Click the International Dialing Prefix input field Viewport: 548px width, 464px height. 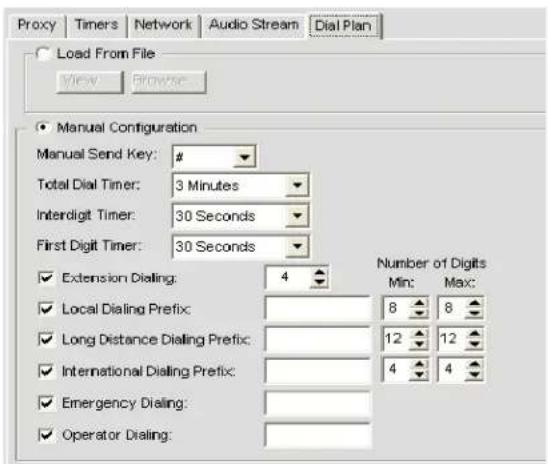coord(318,370)
